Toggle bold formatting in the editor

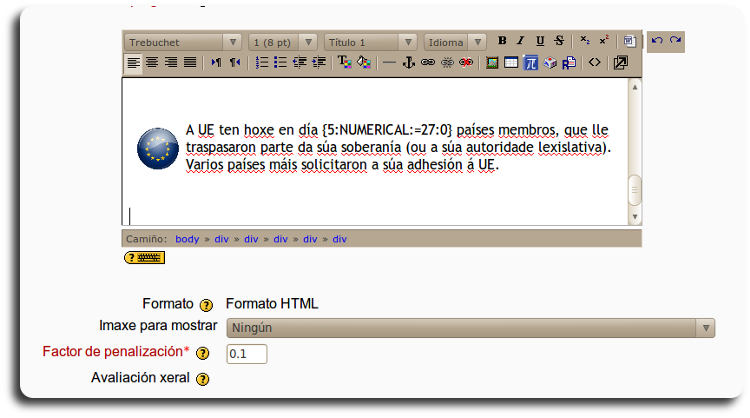coord(502,41)
